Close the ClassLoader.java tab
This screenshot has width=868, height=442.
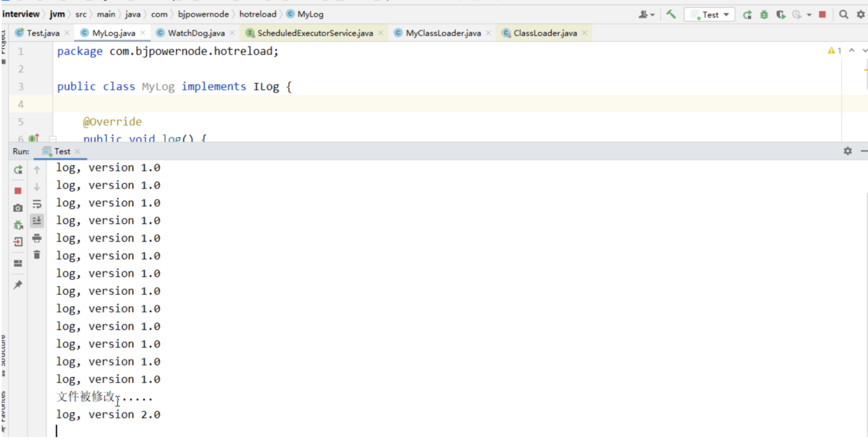585,33
